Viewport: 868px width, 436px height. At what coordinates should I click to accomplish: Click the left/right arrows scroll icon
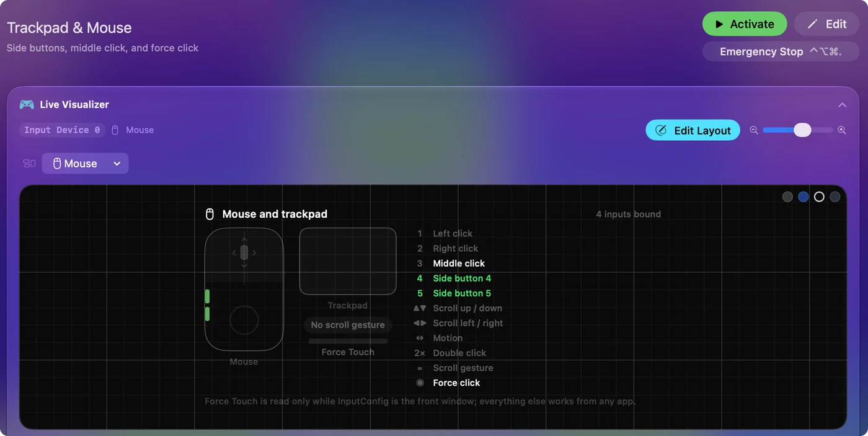[420, 323]
